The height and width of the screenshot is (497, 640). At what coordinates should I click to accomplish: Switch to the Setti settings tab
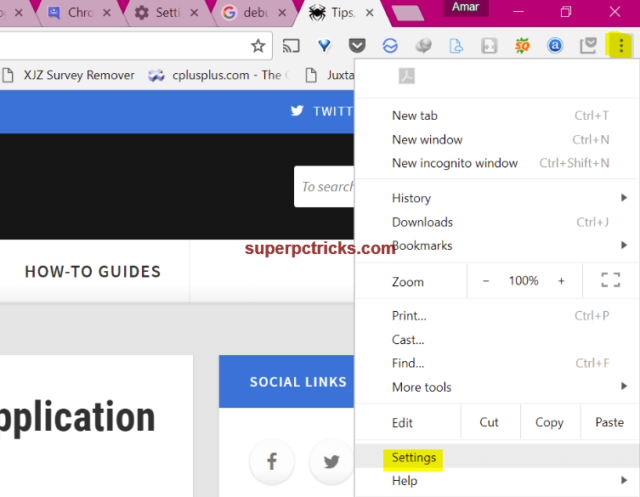click(165, 13)
